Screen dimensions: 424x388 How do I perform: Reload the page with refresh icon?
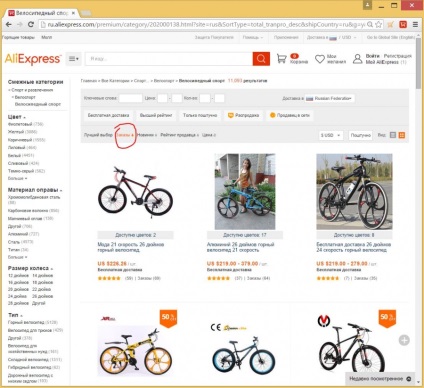[31, 24]
